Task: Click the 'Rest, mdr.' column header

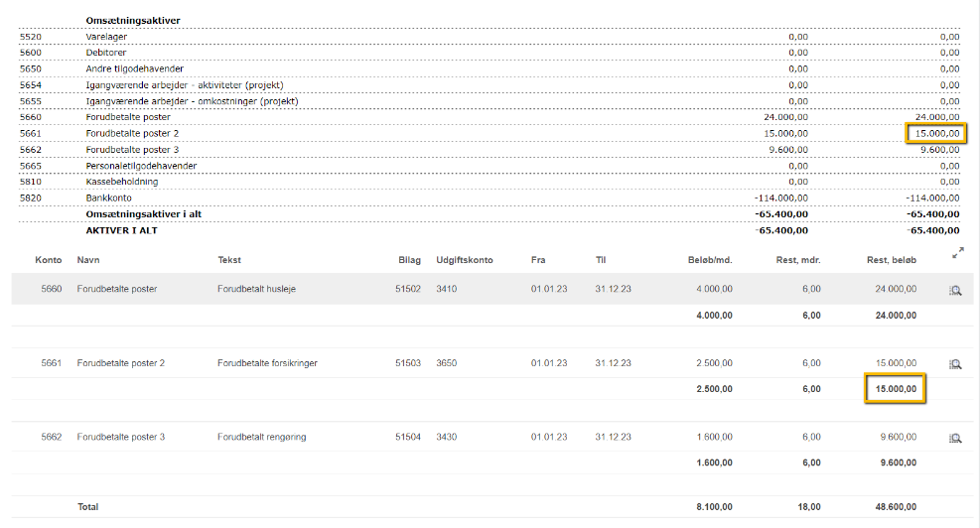Action: point(798,260)
